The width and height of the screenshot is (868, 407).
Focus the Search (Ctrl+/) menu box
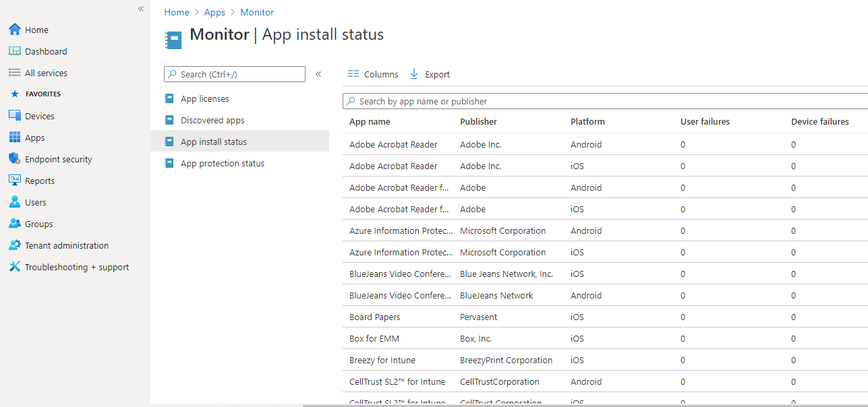pos(235,74)
